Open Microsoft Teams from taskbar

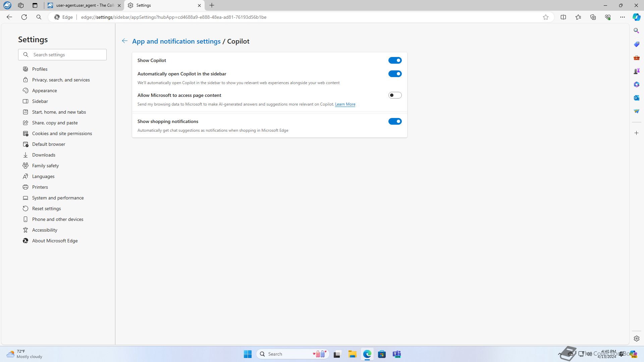coord(397,354)
